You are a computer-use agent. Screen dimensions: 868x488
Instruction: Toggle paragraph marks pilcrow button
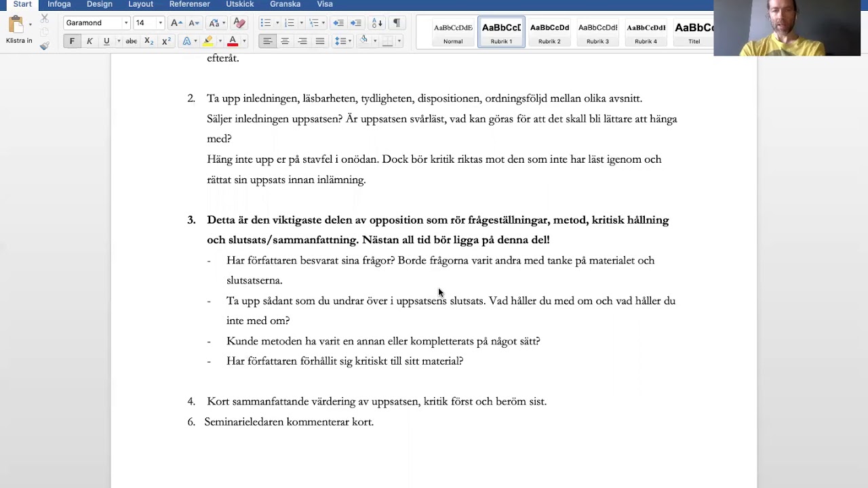coord(397,23)
